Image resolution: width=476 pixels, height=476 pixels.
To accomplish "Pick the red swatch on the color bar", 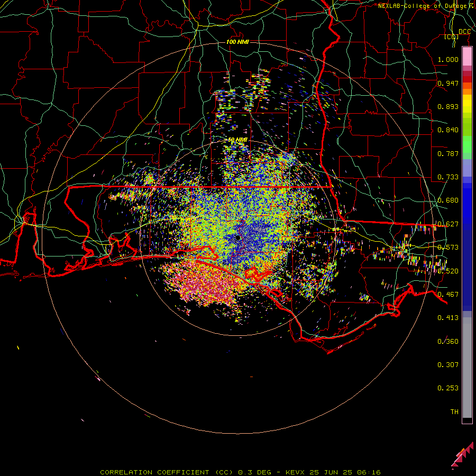I will (467, 79).
